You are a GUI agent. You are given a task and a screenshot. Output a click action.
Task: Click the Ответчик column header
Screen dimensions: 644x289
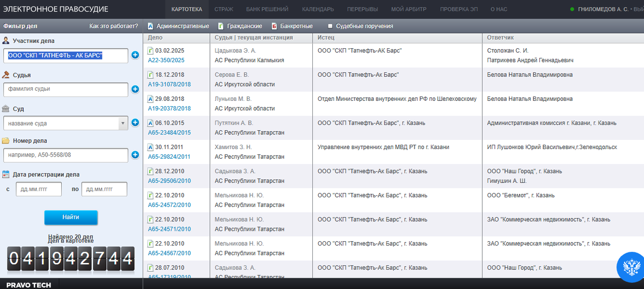500,38
